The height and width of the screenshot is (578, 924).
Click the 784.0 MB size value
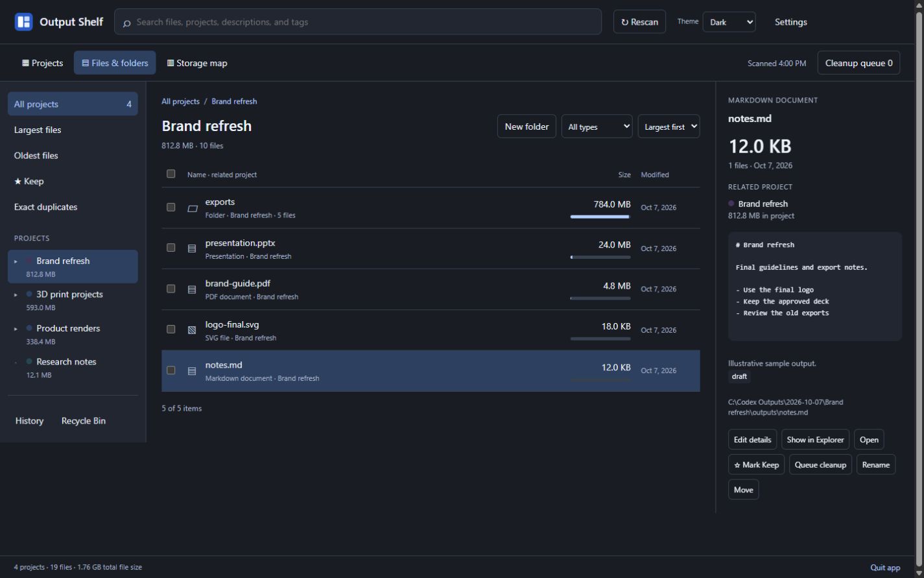coord(612,204)
